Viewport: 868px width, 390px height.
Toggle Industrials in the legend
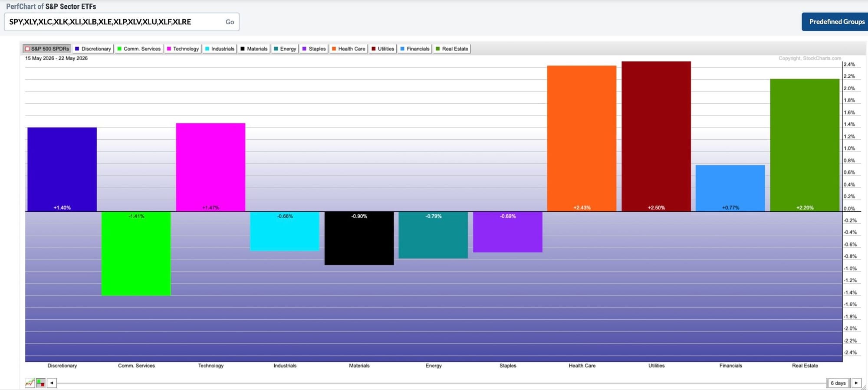coord(220,49)
